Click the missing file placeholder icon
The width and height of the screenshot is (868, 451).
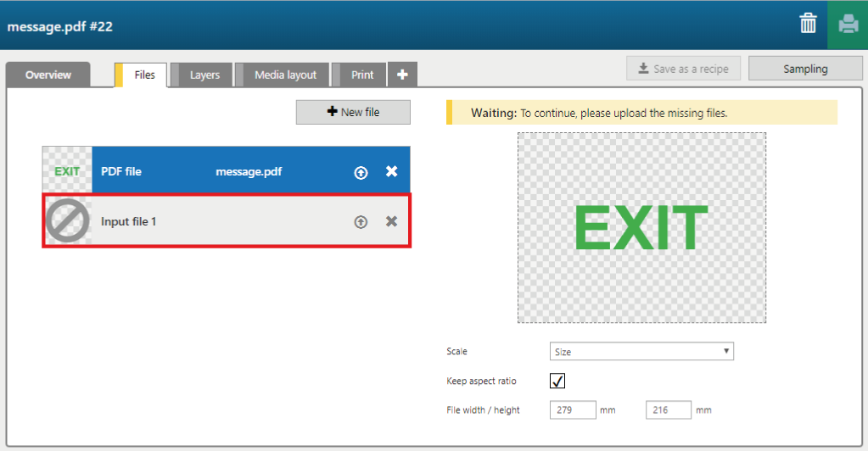pyautogui.click(x=68, y=221)
